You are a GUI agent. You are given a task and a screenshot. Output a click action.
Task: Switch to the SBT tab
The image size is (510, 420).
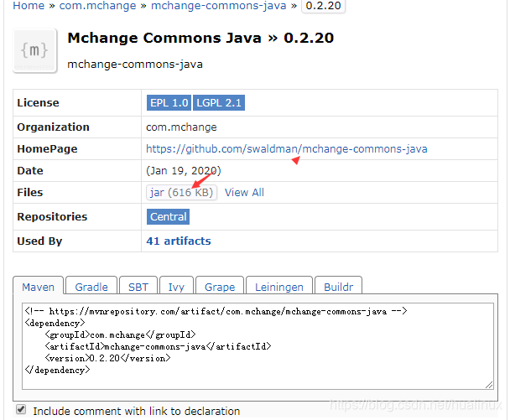coord(138,287)
